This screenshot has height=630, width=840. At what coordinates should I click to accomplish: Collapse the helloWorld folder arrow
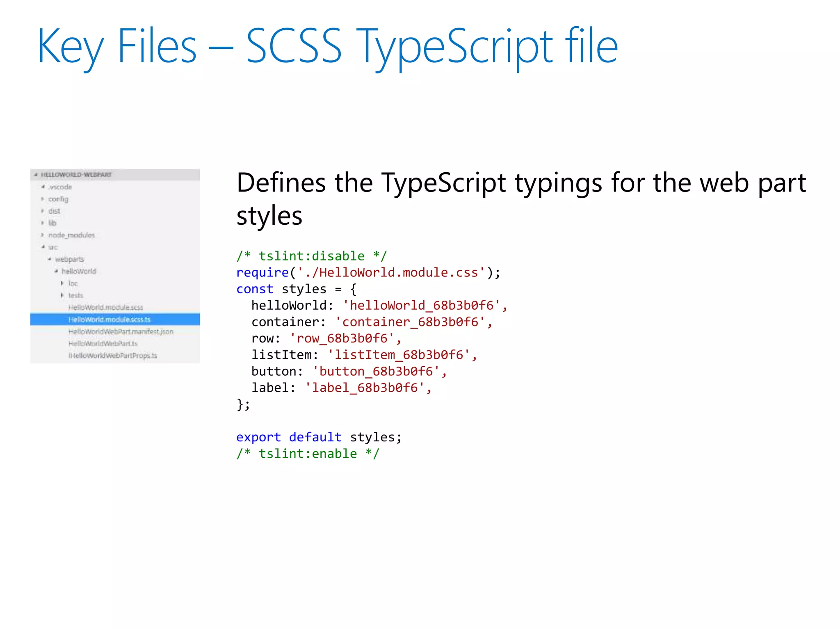[x=56, y=271]
